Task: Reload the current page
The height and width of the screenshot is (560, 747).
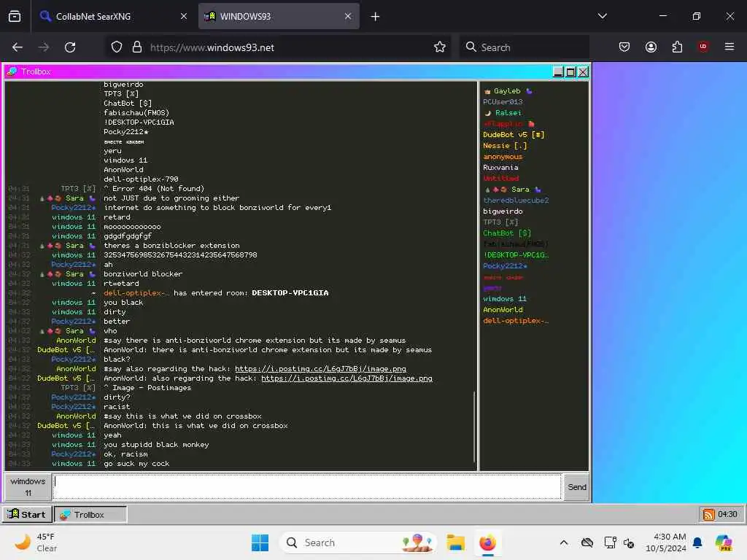Action: click(70, 47)
